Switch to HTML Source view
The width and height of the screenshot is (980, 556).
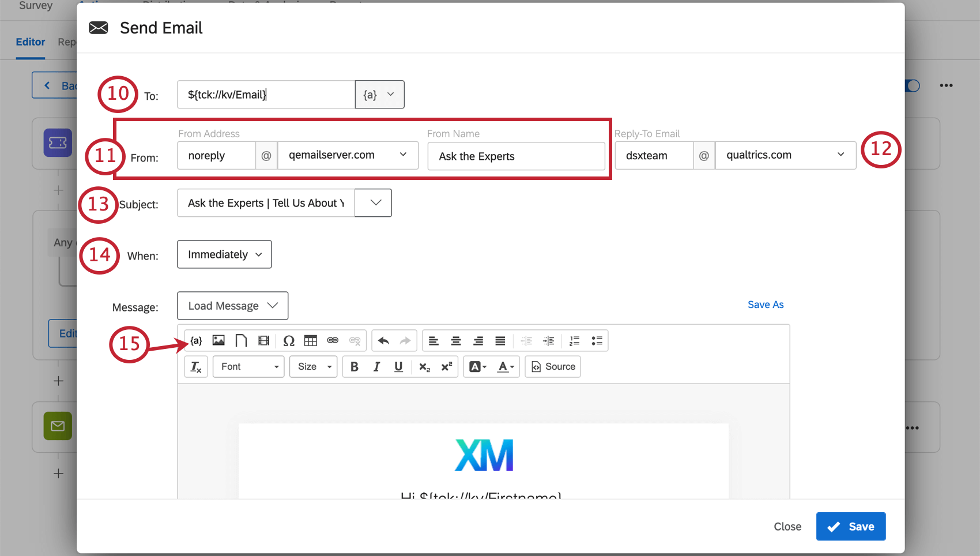point(552,366)
